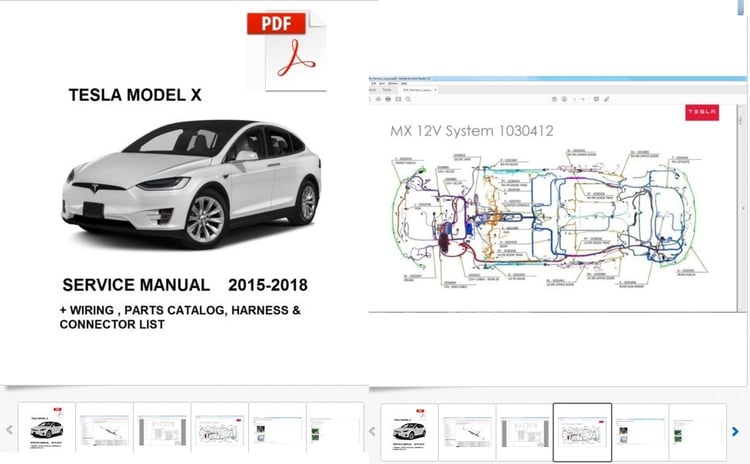This screenshot has width=750, height=464.
Task: Click '+ WIRING , PARTS CATALOG, HARNESS &' text
Action: click(180, 310)
